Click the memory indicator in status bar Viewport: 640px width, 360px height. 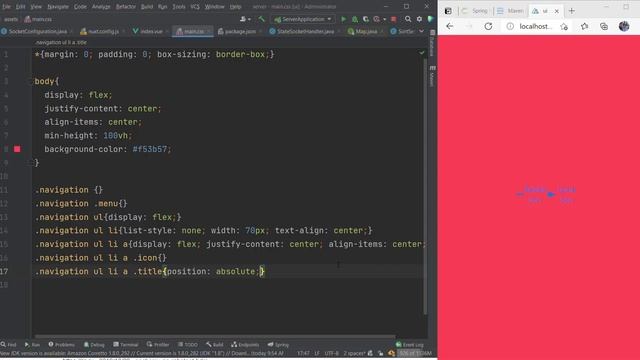click(x=414, y=353)
